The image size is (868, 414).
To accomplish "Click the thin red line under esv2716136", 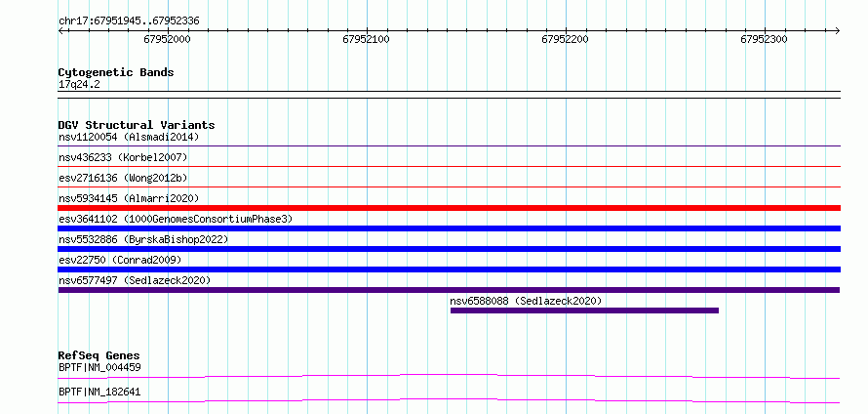I will (x=449, y=186).
